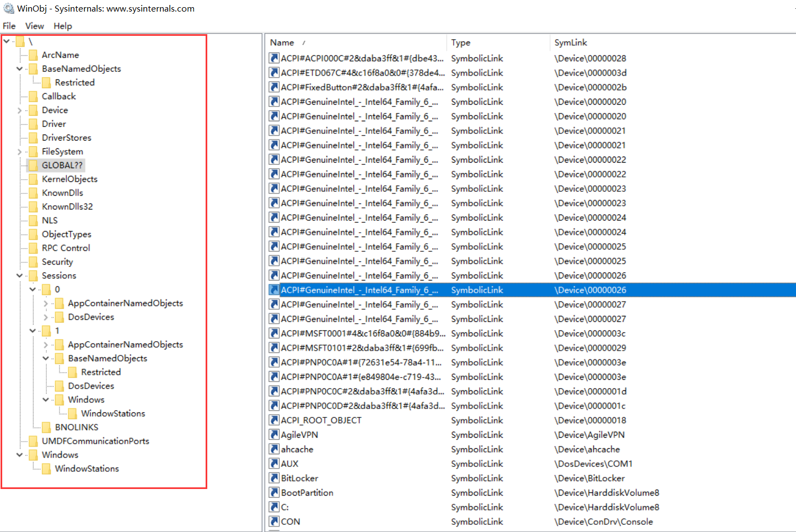Select the BootPartition row in list

point(307,493)
